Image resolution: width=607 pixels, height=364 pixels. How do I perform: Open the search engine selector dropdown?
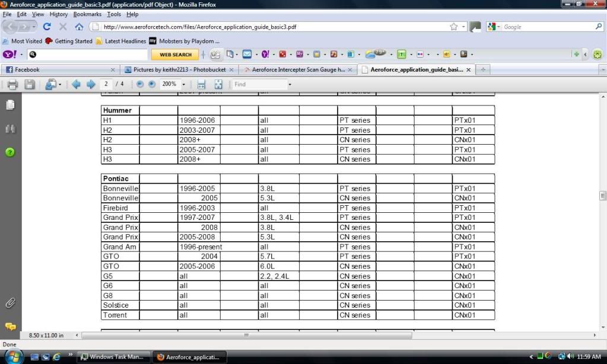coord(498,27)
